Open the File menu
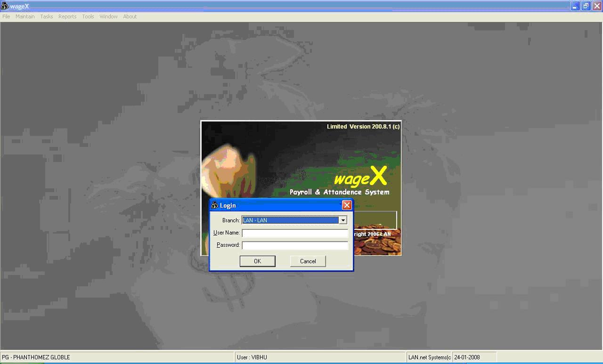 click(x=6, y=16)
